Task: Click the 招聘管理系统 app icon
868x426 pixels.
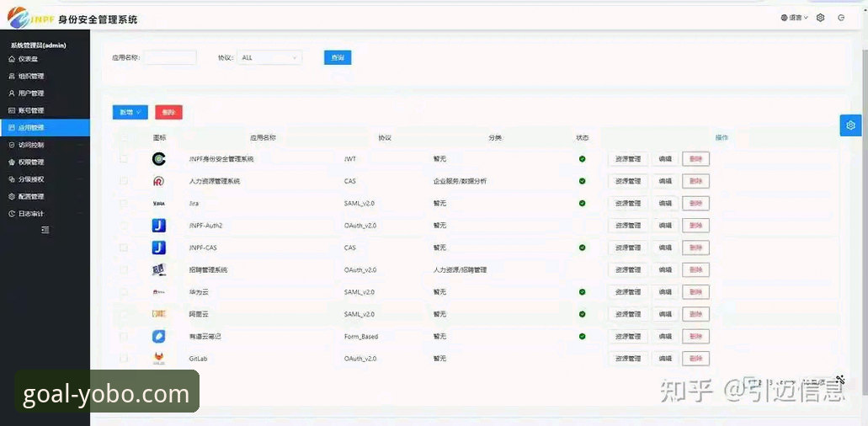Action: pyautogui.click(x=159, y=269)
